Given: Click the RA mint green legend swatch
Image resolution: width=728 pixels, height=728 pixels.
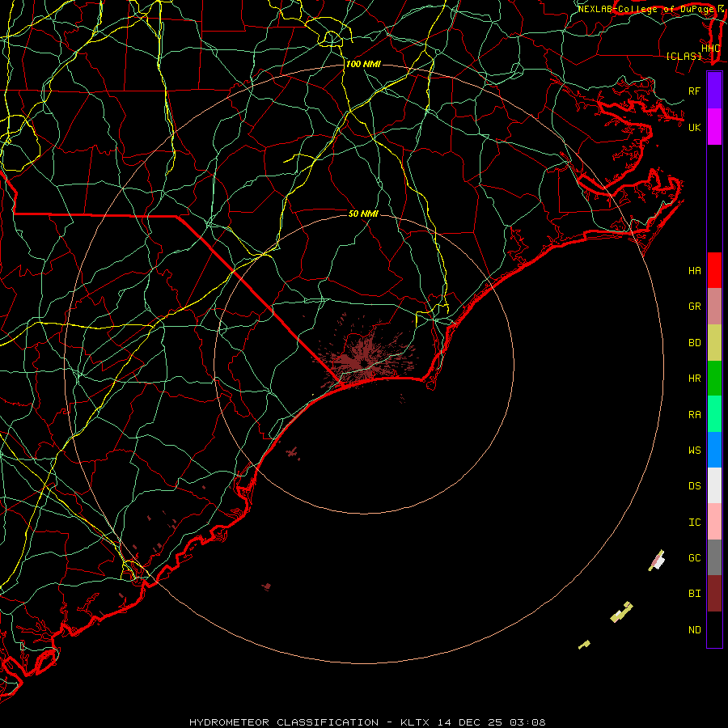Looking at the screenshot, I should click(x=714, y=414).
